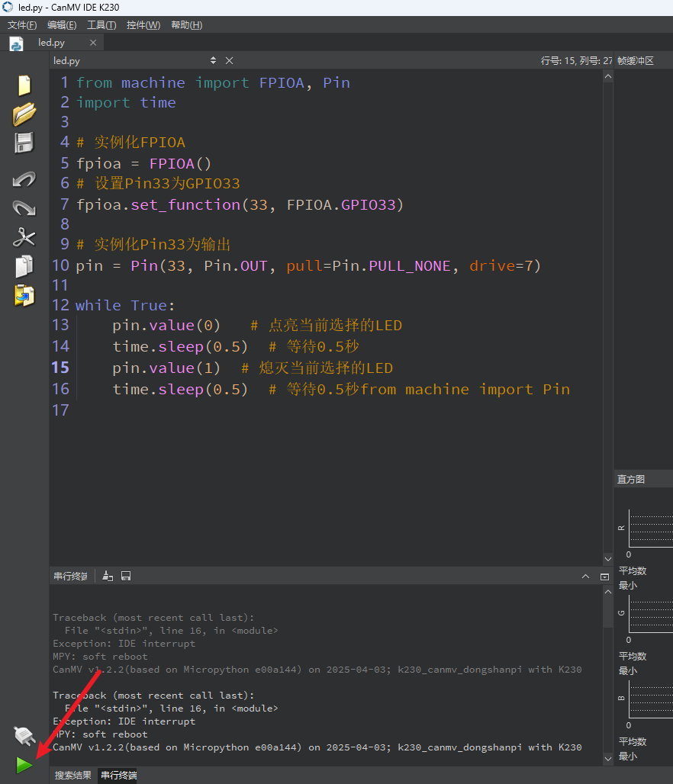The width and height of the screenshot is (673, 784).
Task: Click the Undo arrow icon
Action: tap(24, 179)
